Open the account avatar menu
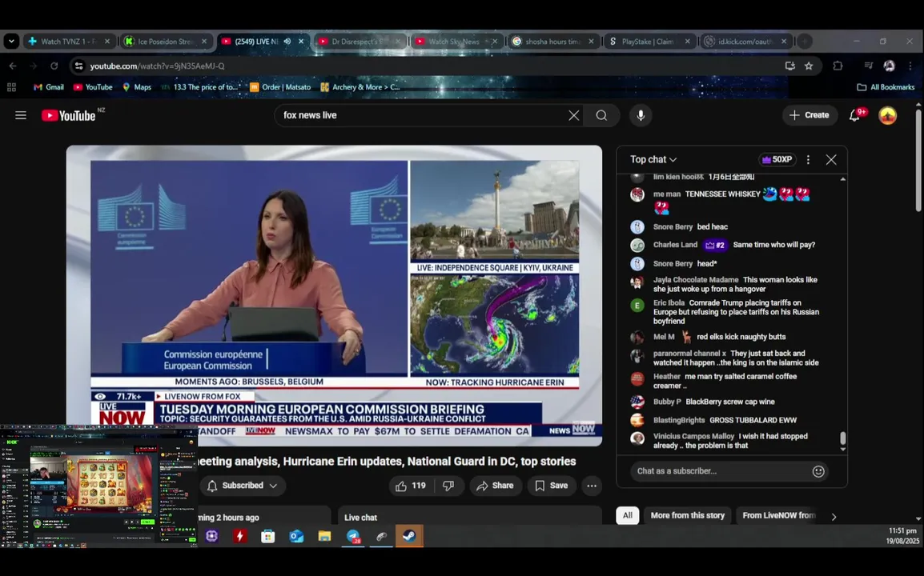Image resolution: width=924 pixels, height=576 pixels. coord(887,115)
